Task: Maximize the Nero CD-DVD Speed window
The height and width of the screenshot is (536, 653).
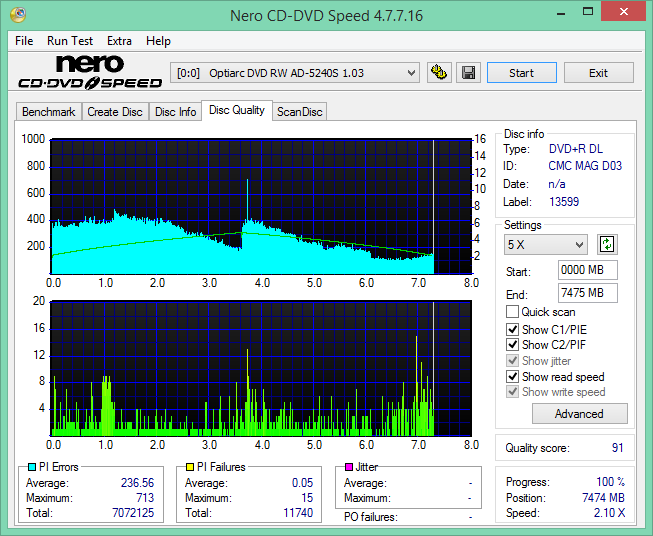Action: point(588,12)
